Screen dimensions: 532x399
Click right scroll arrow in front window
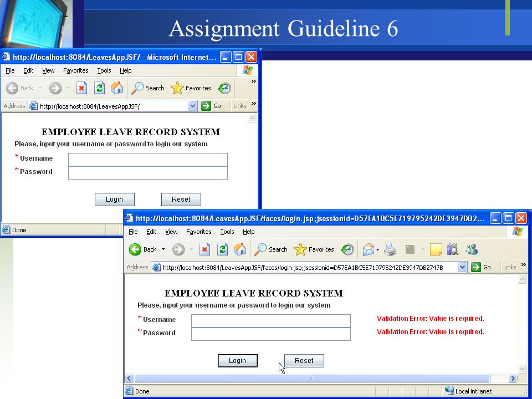coord(513,378)
